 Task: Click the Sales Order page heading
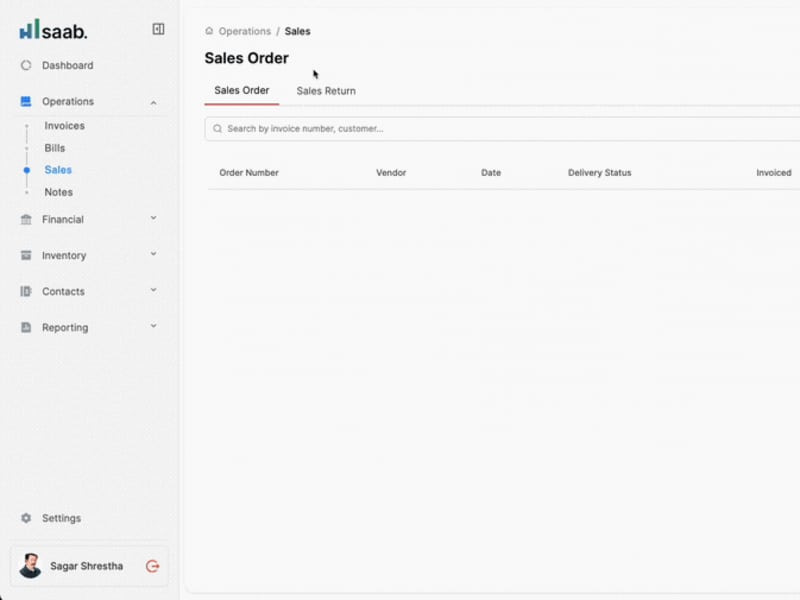pyautogui.click(x=246, y=58)
